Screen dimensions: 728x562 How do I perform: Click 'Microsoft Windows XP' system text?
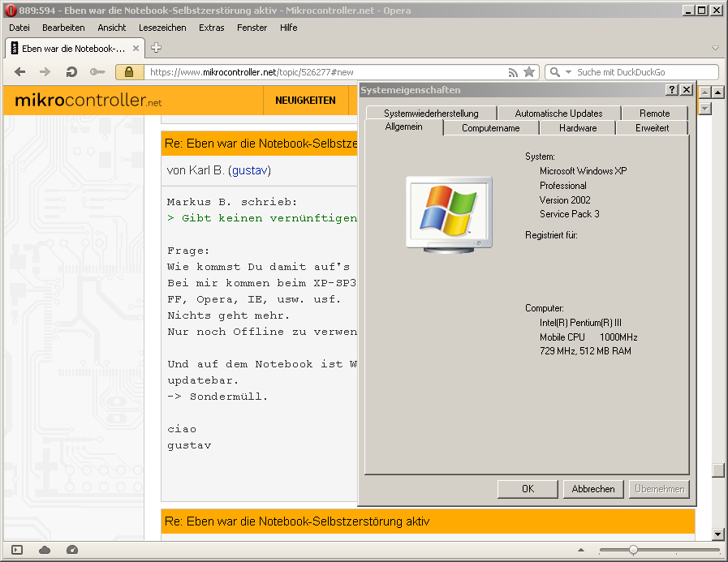point(584,171)
